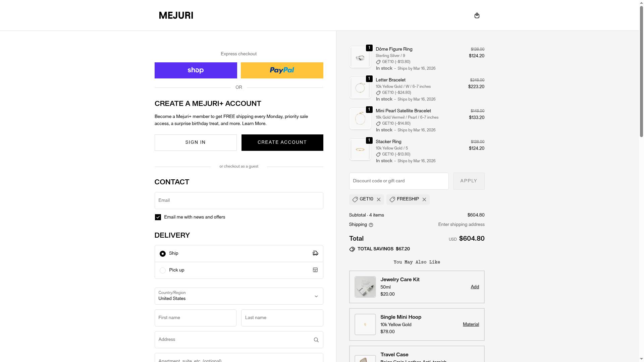The width and height of the screenshot is (644, 362).
Task: Click the address search magnifier icon
Action: [x=316, y=340]
